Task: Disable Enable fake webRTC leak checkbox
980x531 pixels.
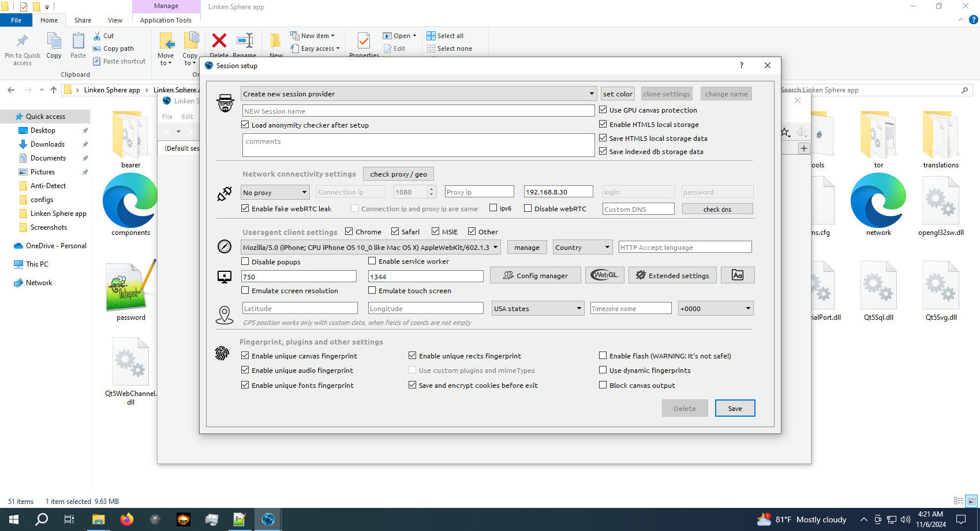Action: pyautogui.click(x=245, y=208)
